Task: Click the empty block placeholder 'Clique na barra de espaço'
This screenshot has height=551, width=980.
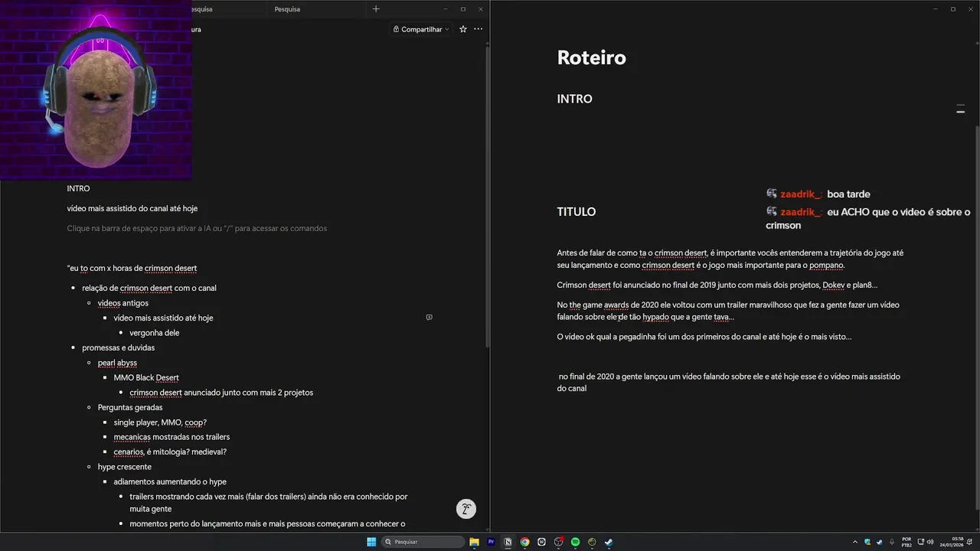Action: (197, 228)
